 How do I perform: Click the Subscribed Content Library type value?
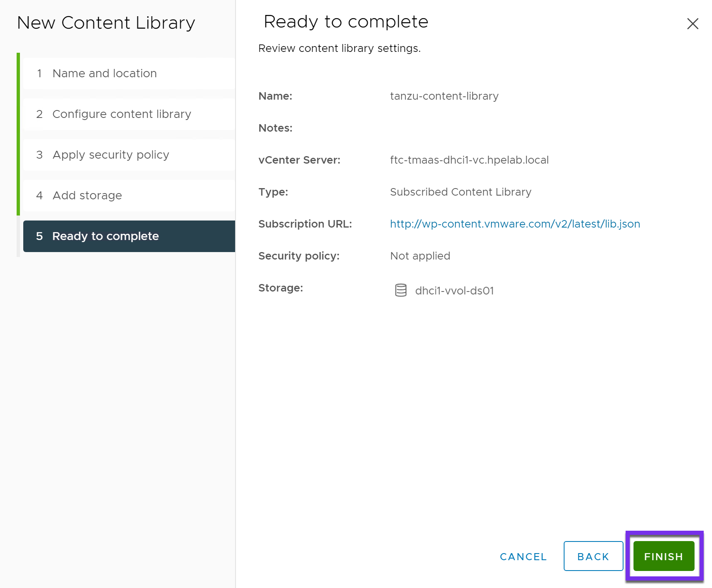[460, 192]
